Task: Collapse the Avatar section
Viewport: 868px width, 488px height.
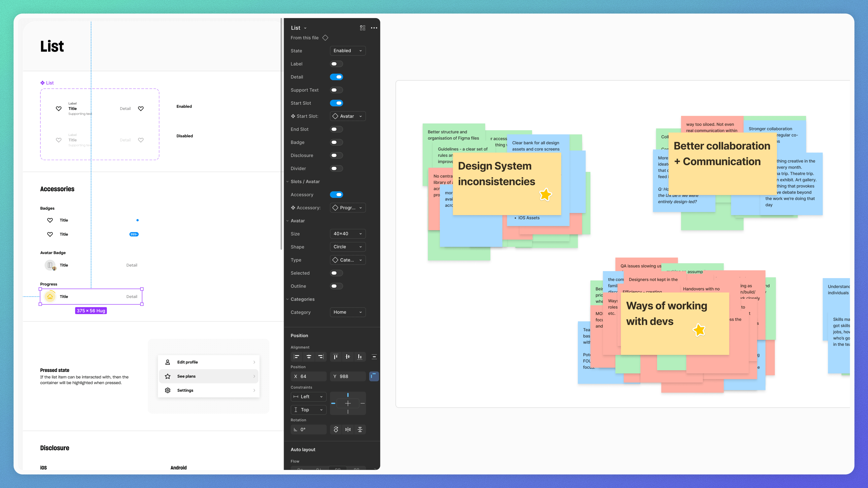Action: pos(288,221)
